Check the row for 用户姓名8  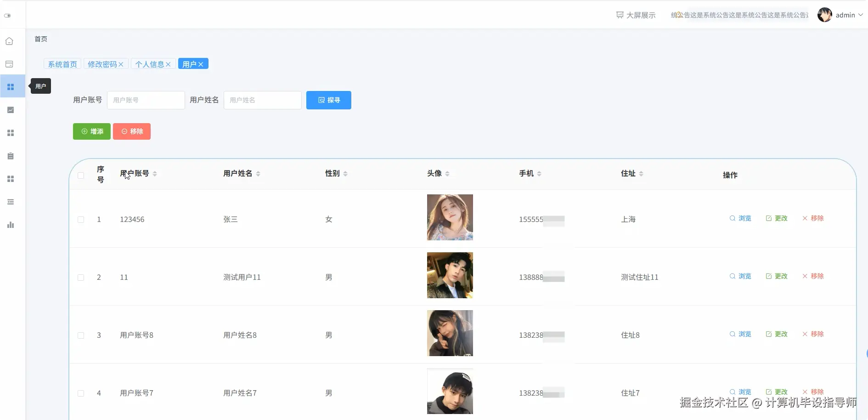point(81,335)
